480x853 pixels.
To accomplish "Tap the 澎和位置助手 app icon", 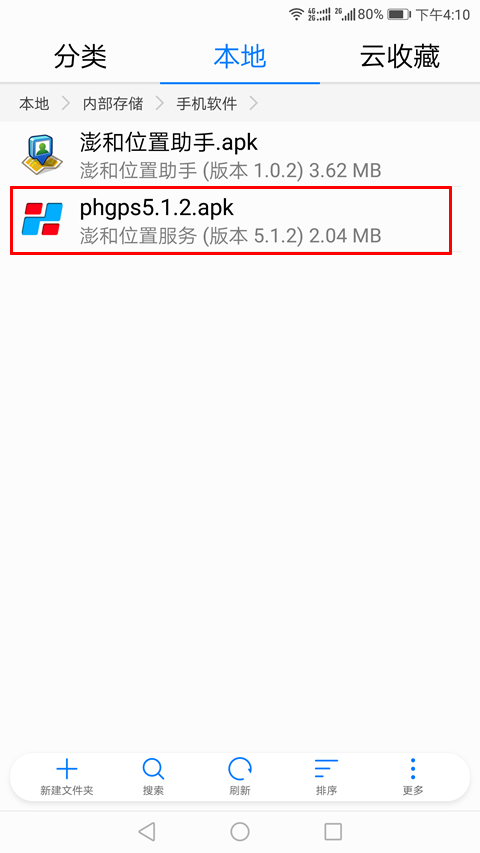I will click(x=42, y=154).
